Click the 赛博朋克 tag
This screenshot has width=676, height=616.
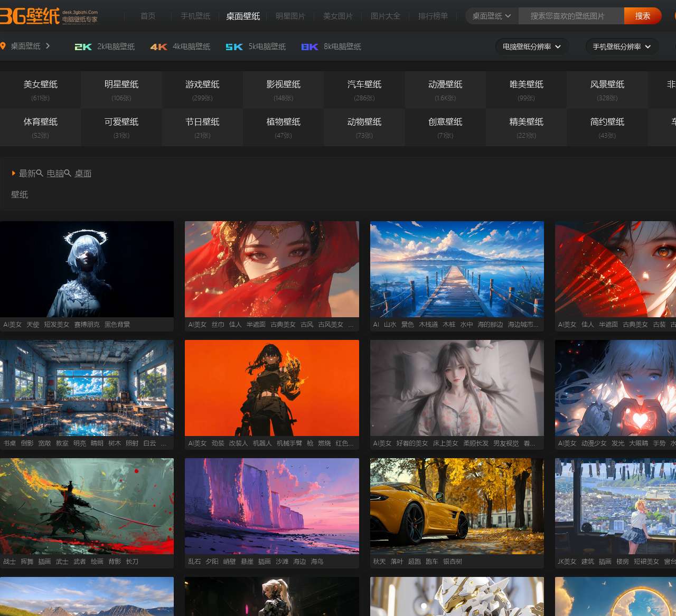click(87, 325)
